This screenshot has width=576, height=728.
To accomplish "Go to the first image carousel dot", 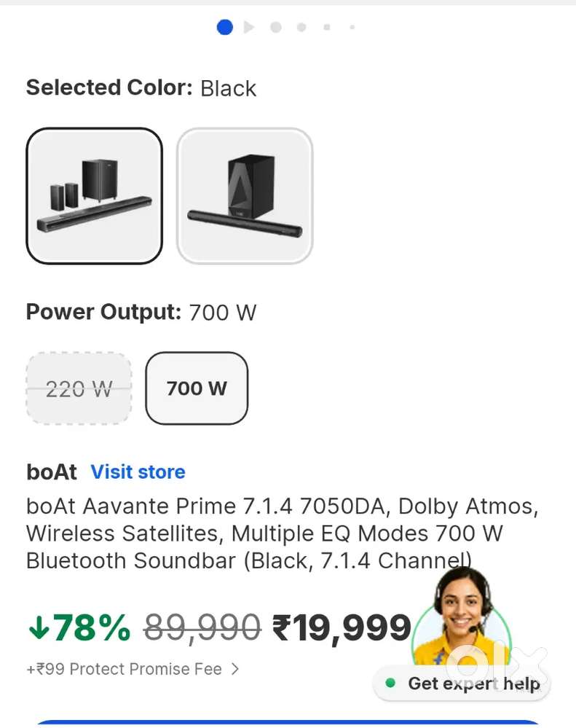I will [225, 27].
